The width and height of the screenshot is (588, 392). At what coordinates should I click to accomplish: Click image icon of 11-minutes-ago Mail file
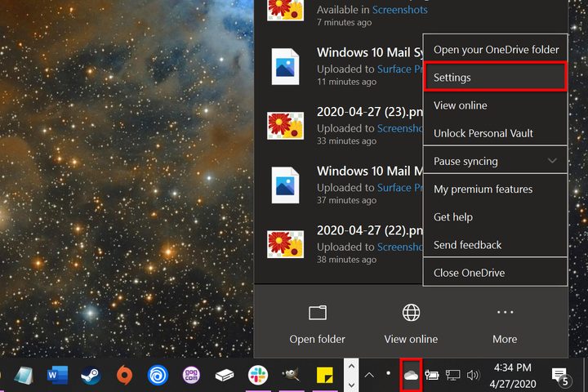(285, 66)
